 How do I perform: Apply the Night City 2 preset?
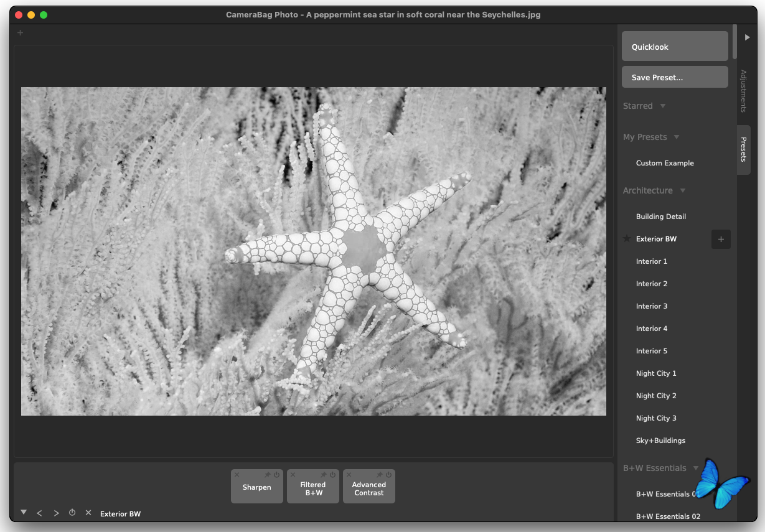coord(656,396)
